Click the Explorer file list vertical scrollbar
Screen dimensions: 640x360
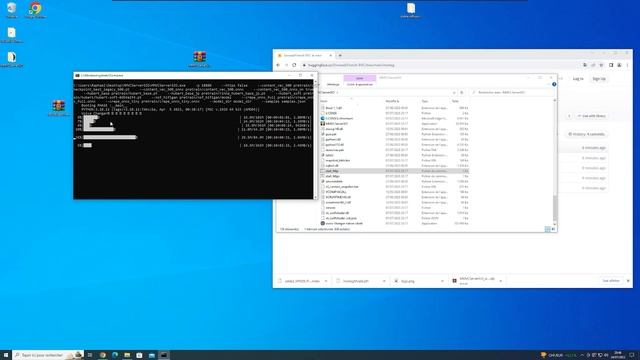[555, 162]
